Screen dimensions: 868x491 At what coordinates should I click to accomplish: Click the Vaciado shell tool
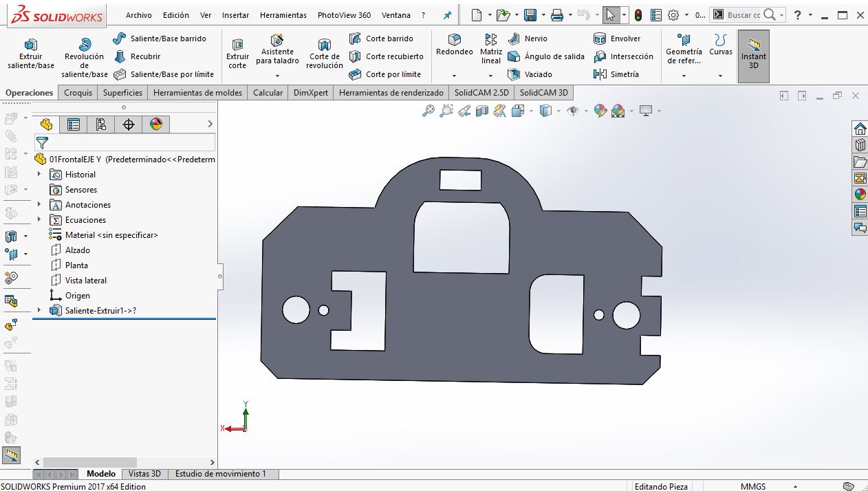(x=530, y=74)
